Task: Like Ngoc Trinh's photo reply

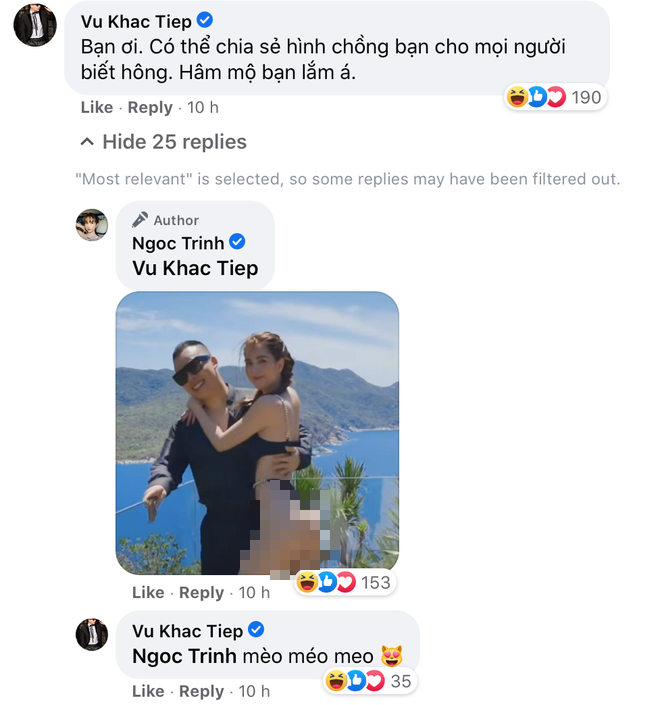Action: tap(148, 592)
